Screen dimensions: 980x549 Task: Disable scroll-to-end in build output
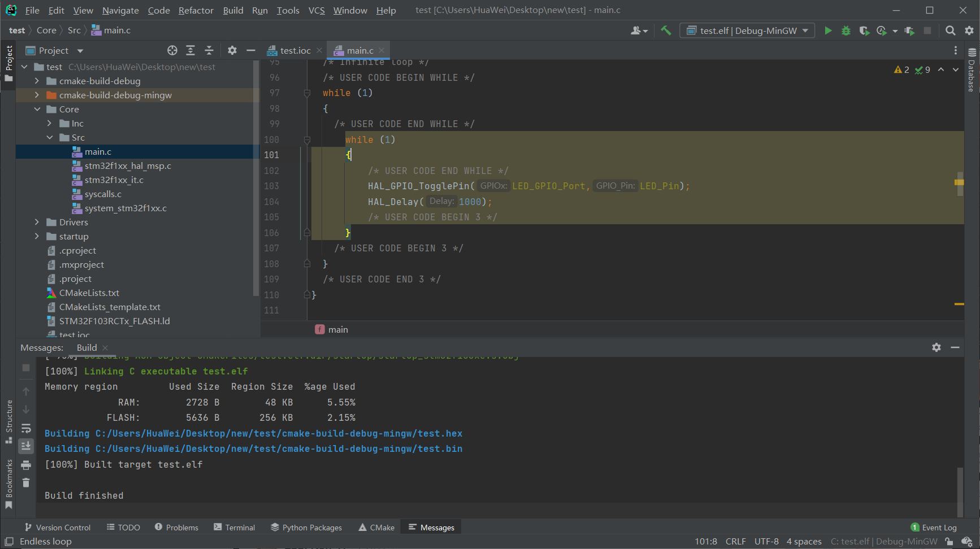[x=26, y=446]
